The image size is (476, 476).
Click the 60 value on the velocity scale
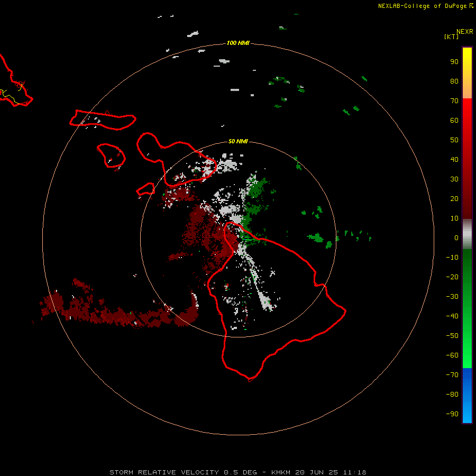tap(454, 121)
